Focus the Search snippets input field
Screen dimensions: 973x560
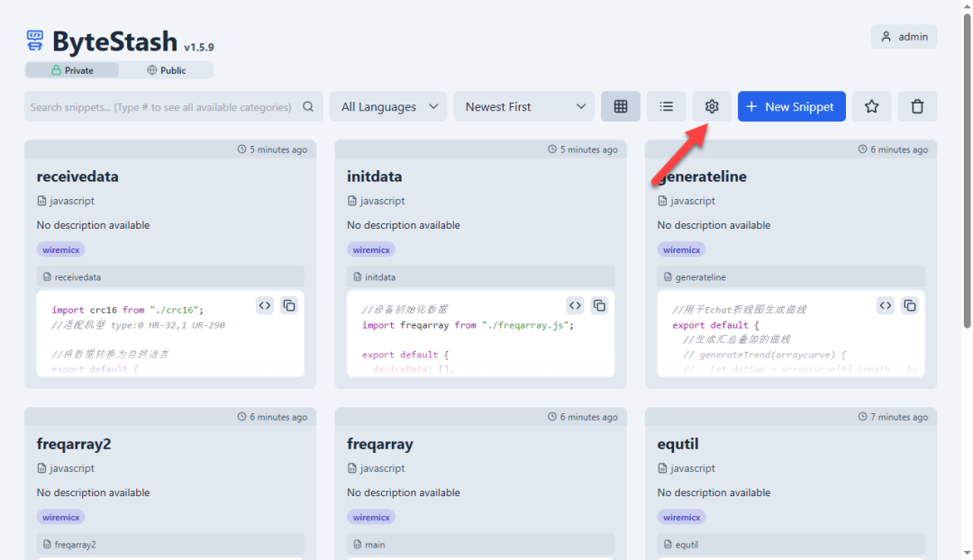point(160,106)
